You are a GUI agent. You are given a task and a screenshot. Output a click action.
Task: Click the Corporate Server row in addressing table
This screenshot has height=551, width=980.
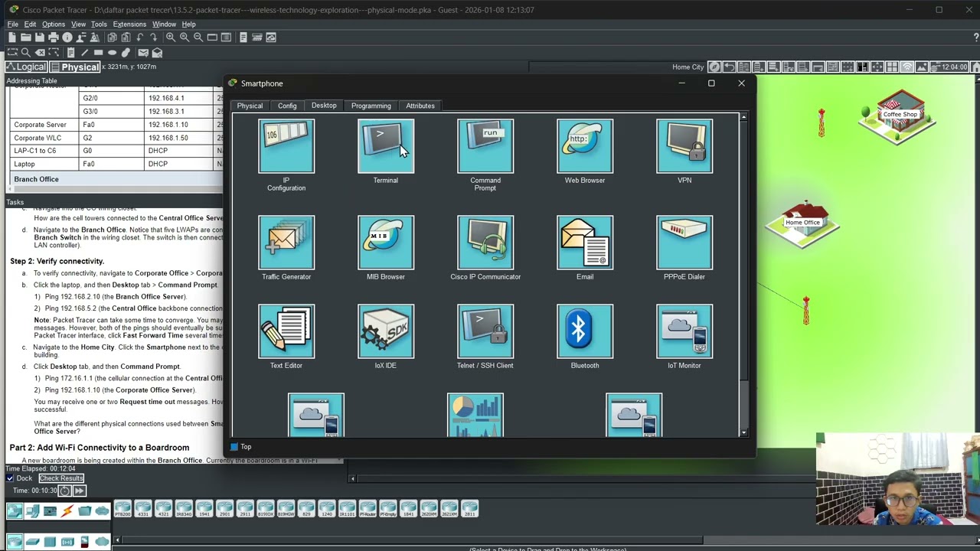[x=115, y=125]
